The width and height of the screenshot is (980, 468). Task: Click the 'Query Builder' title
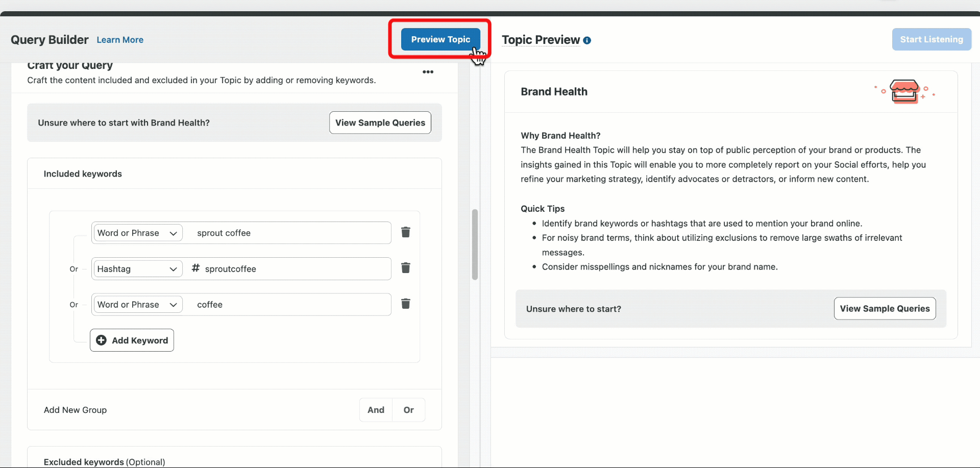coord(50,40)
